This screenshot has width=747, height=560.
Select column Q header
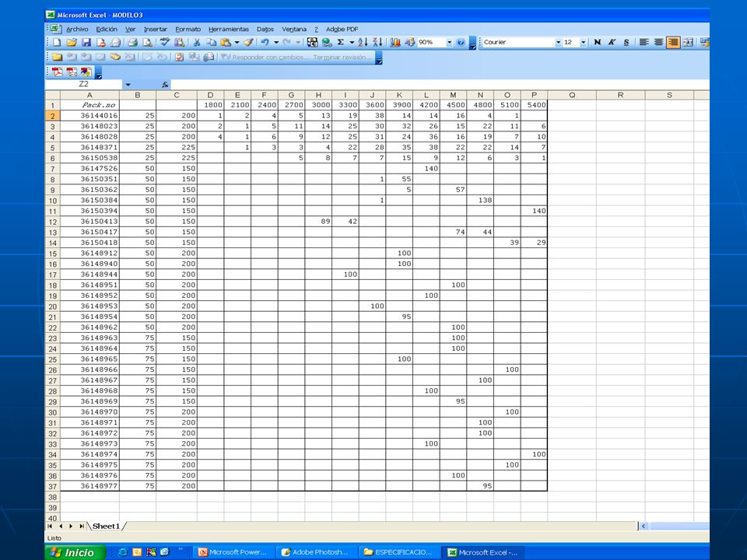point(572,95)
